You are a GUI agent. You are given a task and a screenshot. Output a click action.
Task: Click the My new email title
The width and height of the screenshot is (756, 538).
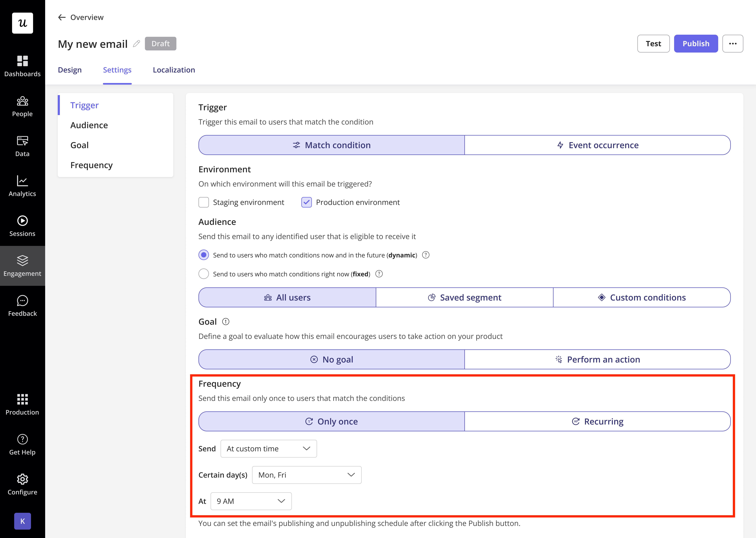pos(93,44)
